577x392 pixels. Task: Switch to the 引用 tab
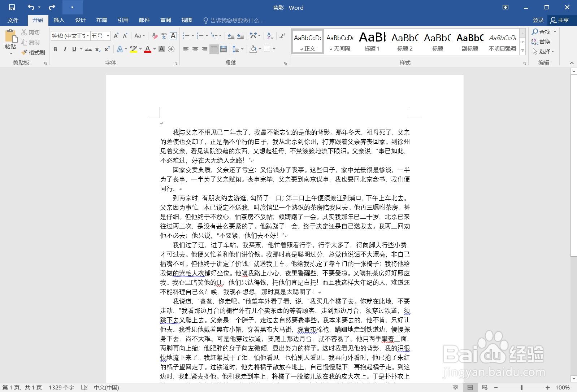coord(123,20)
